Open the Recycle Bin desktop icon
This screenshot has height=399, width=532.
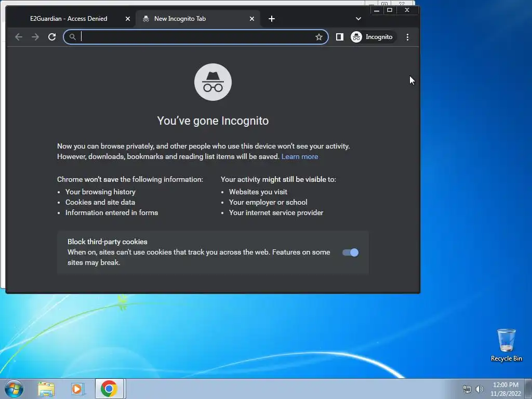[x=506, y=345]
